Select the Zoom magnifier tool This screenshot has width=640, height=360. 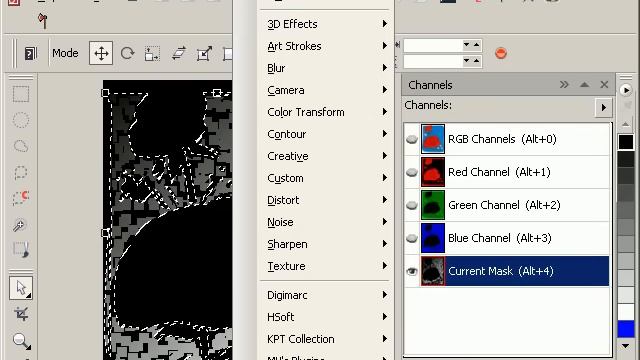[x=21, y=341]
